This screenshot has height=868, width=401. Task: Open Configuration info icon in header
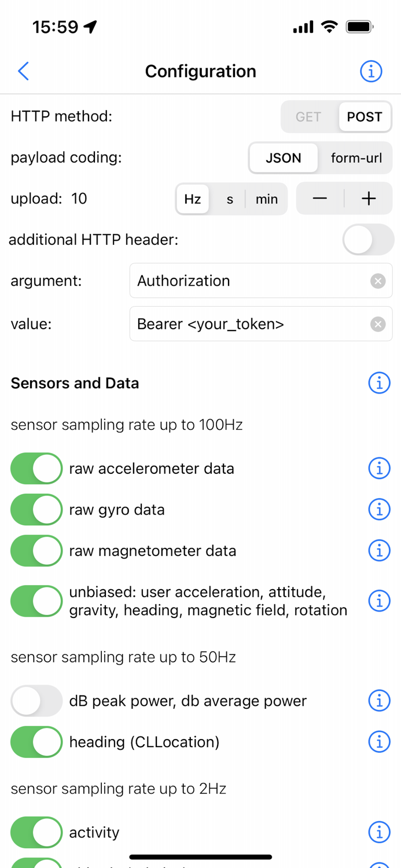(371, 71)
